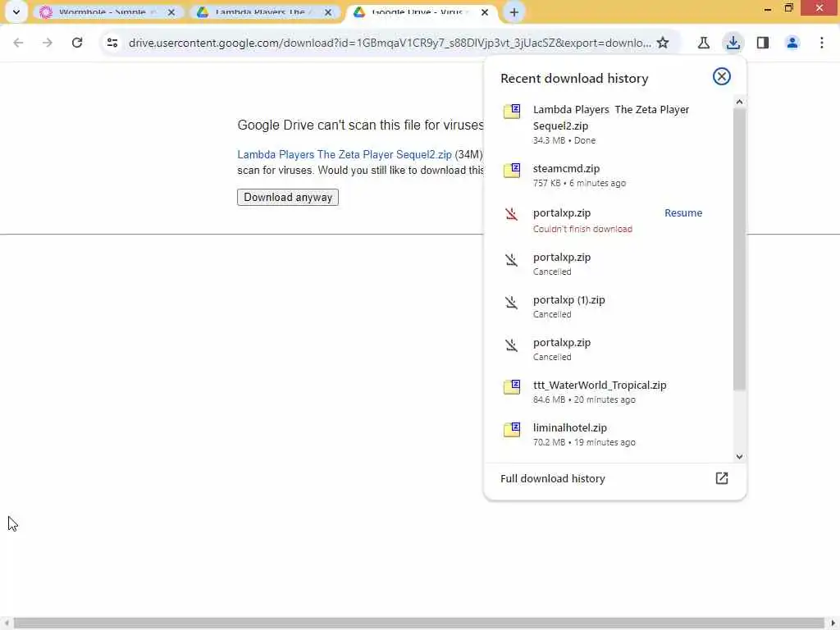Open a new tab with plus button

tap(514, 12)
